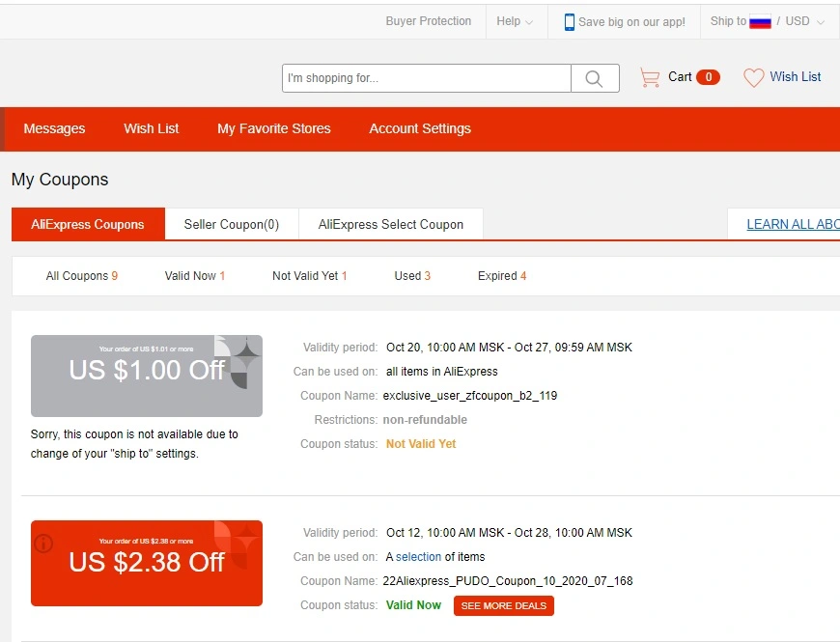Click the mobile phone app icon

[570, 22]
